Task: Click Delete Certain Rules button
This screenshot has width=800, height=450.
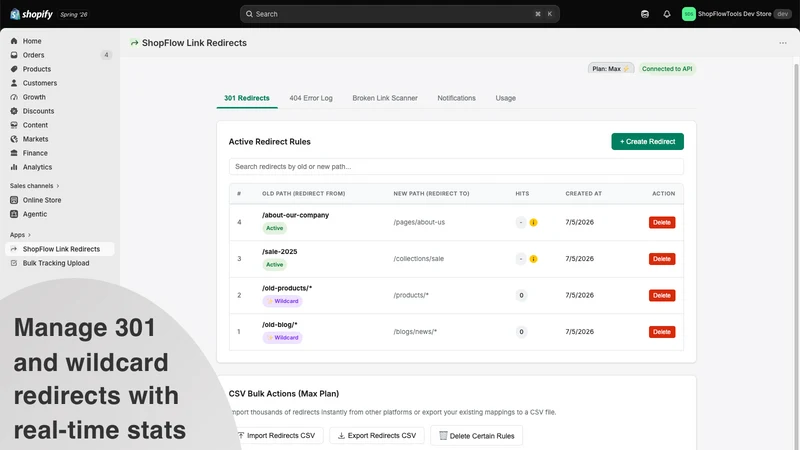Action: point(477,436)
